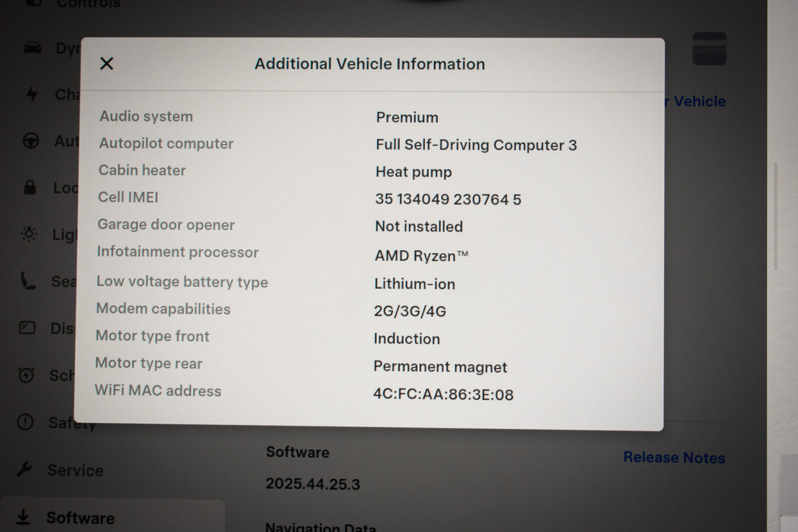Open Safety via the exclamation circle icon
This screenshot has height=532, width=798.
click(25, 422)
